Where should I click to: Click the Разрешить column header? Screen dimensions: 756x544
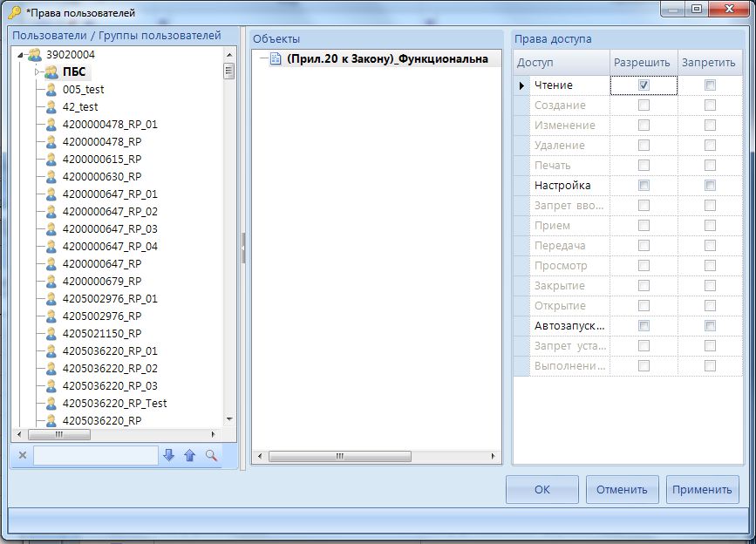[x=642, y=63]
